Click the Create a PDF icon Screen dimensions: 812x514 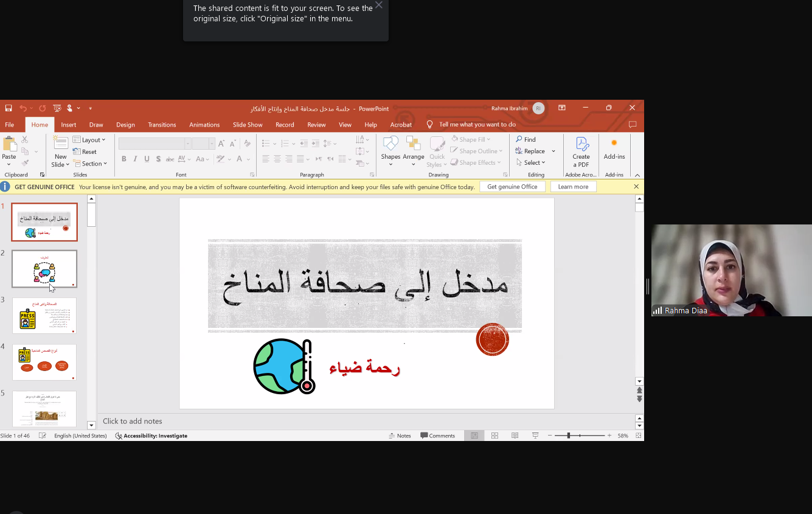tap(581, 150)
